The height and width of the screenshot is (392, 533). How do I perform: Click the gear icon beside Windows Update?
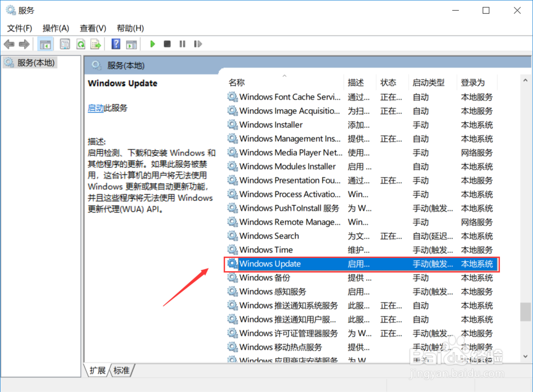pyautogui.click(x=232, y=264)
